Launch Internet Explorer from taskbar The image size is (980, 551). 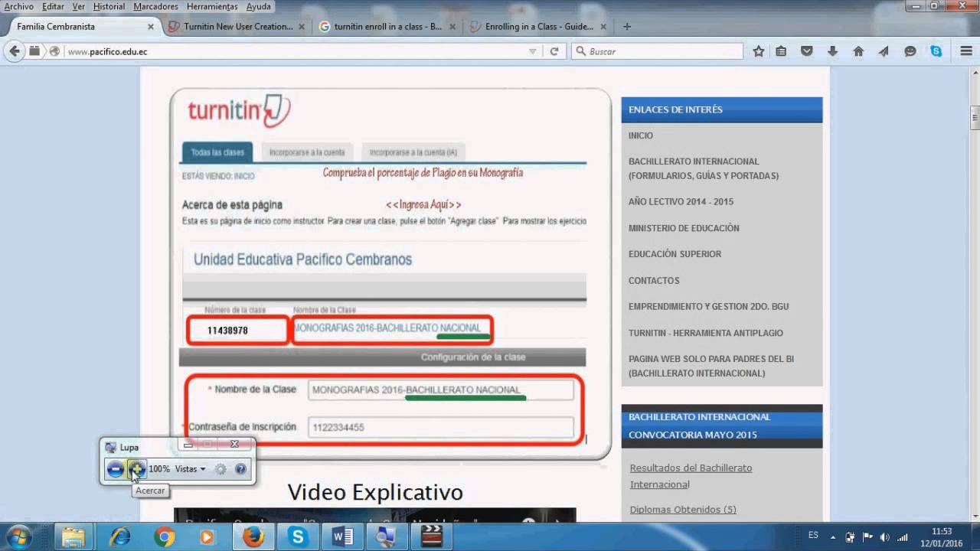click(120, 537)
